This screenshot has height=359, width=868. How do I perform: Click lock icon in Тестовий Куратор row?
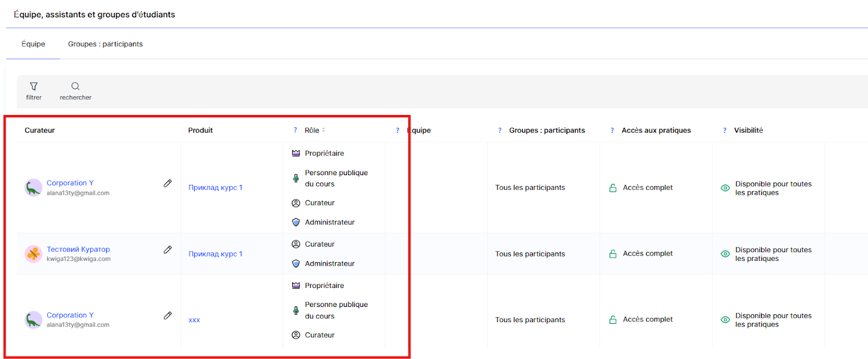(612, 254)
